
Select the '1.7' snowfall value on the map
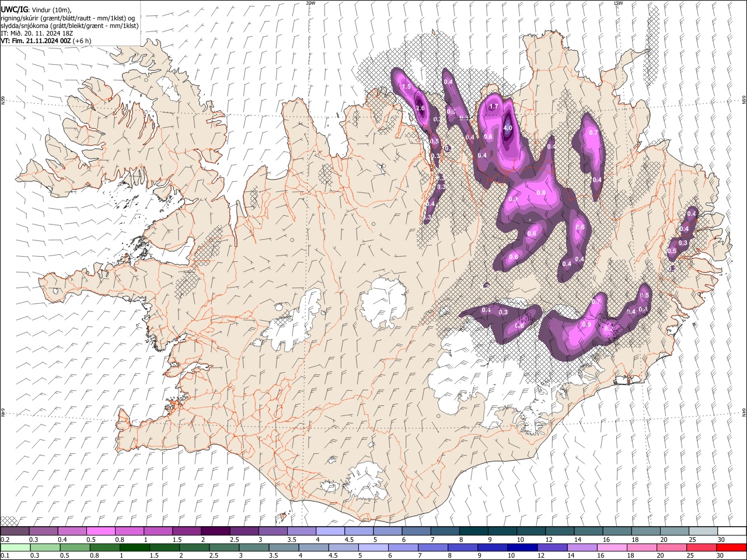493,106
